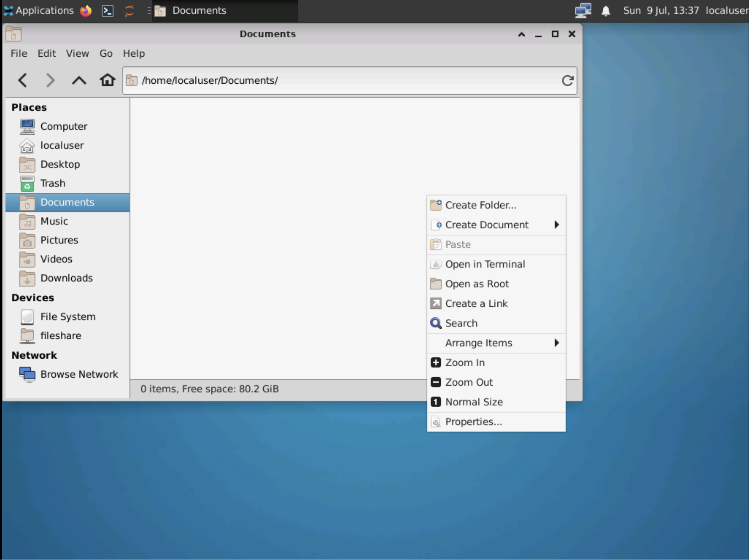The width and height of the screenshot is (749, 560).
Task: Open Desktop folder in the sidebar
Action: pyautogui.click(x=68, y=164)
